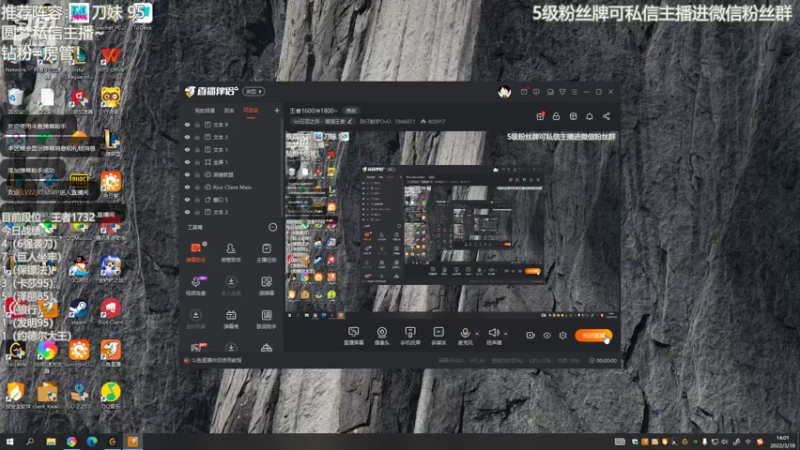
Task: Click the record video icon near 关闭直播
Action: (x=530, y=335)
